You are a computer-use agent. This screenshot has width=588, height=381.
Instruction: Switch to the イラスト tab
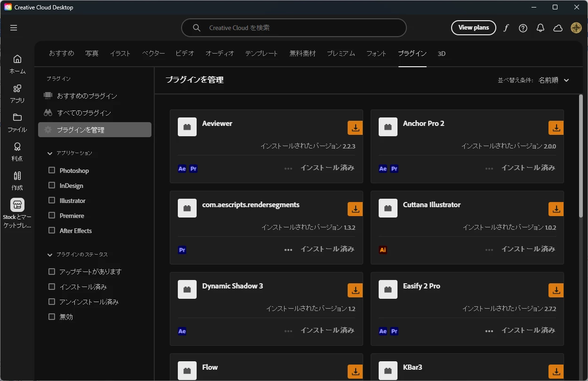coord(120,54)
